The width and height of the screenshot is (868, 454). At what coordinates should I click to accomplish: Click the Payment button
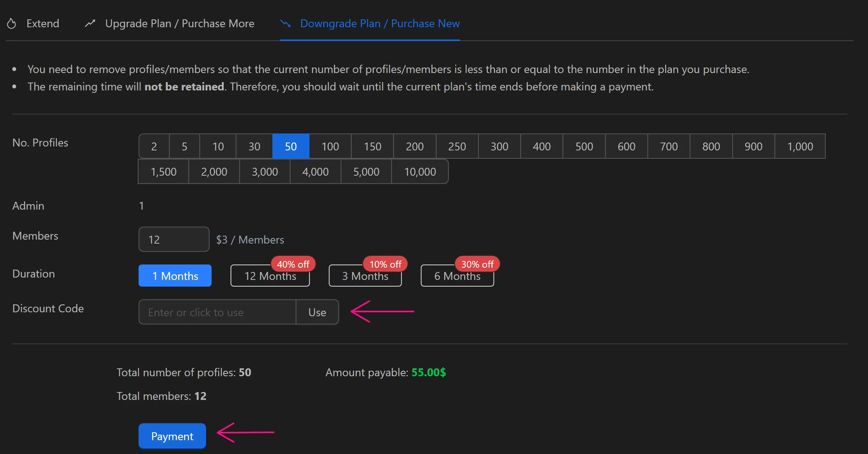[172, 436]
